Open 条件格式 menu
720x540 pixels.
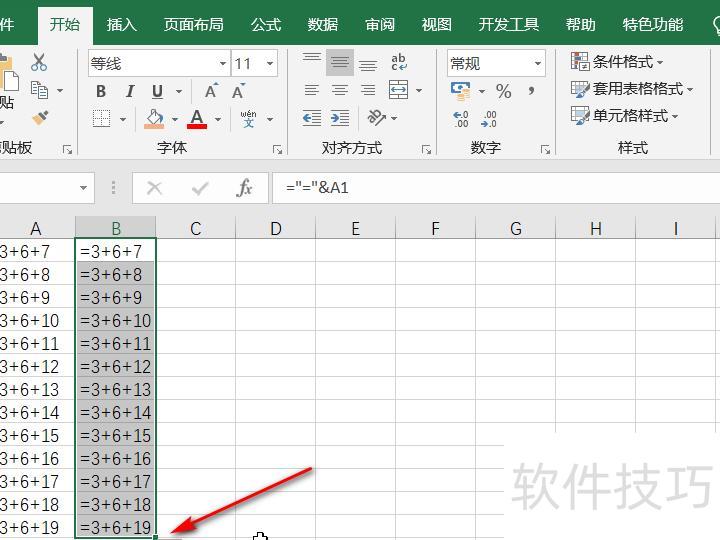[x=617, y=61]
